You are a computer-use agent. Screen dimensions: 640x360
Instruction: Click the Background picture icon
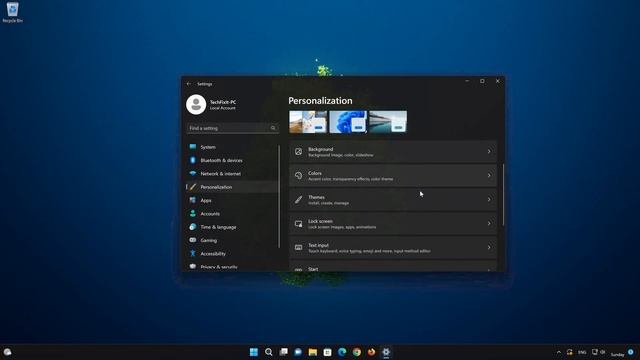[298, 151]
